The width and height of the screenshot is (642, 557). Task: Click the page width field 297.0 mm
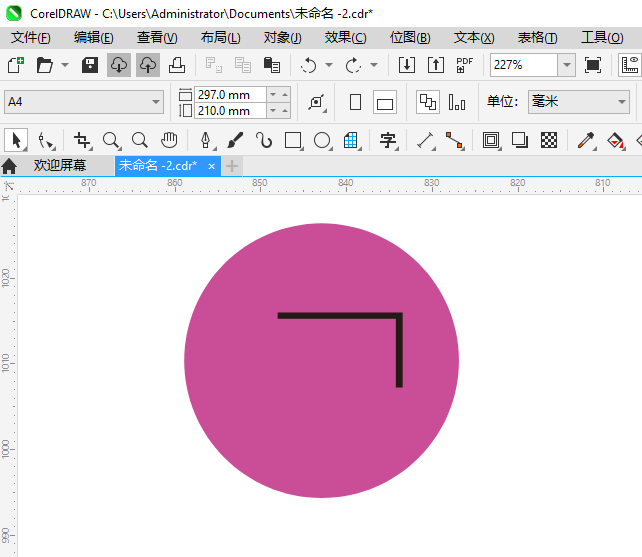pos(231,95)
